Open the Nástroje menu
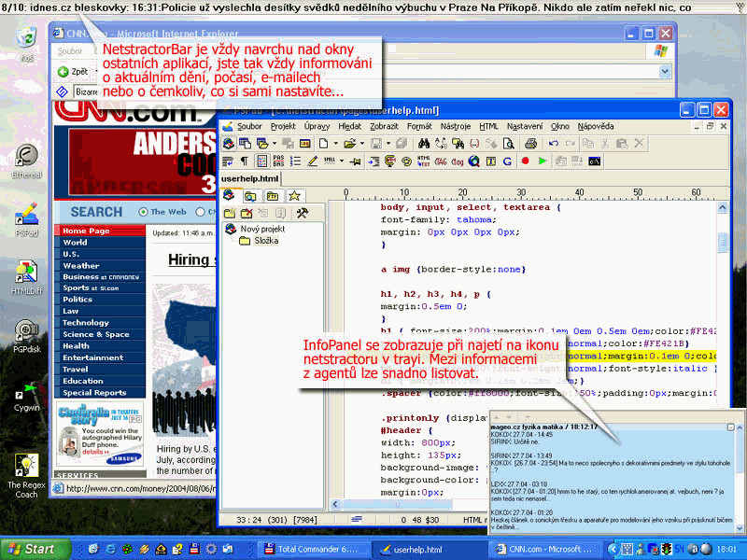This screenshot has width=747, height=560. (456, 126)
